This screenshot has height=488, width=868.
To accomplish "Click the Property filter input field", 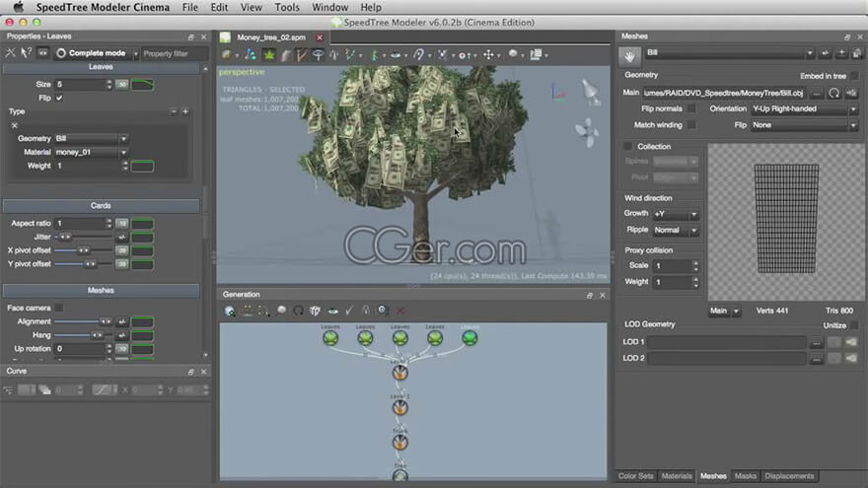I will pyautogui.click(x=175, y=53).
